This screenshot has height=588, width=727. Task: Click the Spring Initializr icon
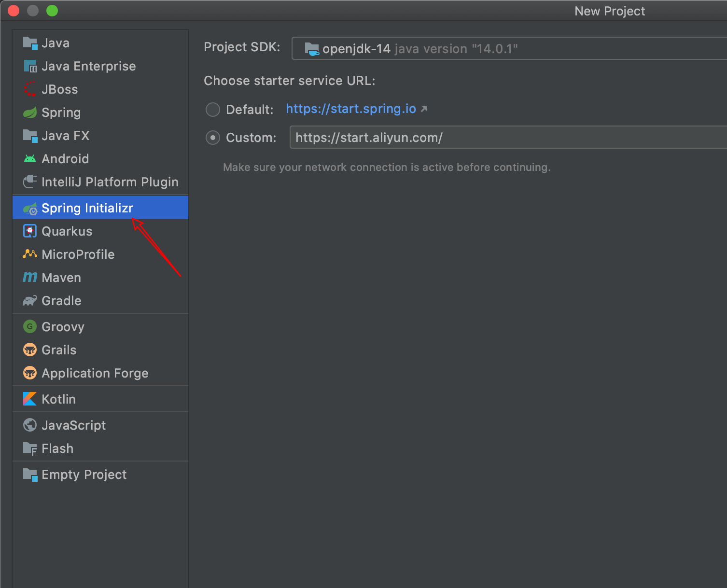tap(30, 209)
